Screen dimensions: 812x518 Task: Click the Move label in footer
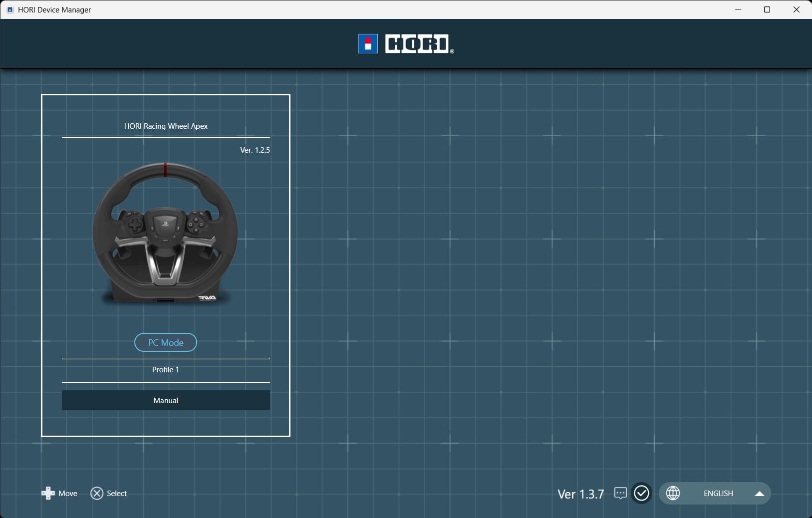click(68, 494)
